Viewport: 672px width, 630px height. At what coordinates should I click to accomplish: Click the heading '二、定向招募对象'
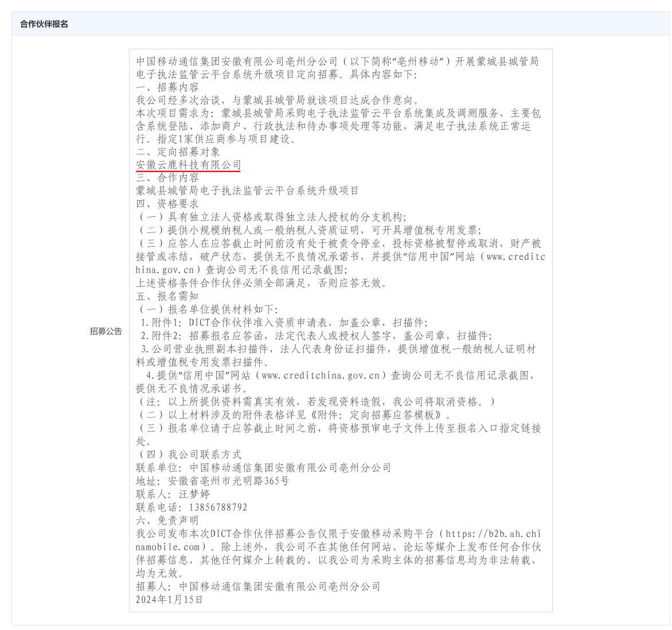pyautogui.click(x=178, y=152)
